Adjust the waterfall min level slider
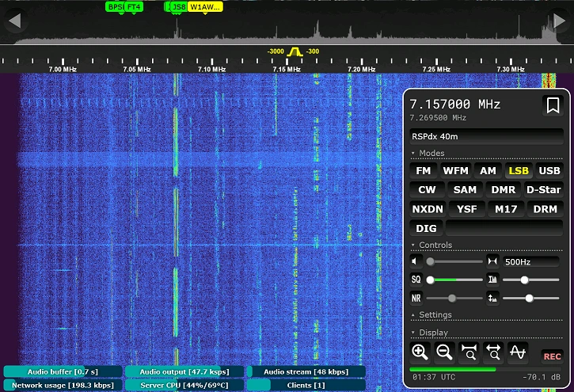This screenshot has width=574, height=392. pyautogui.click(x=530, y=299)
